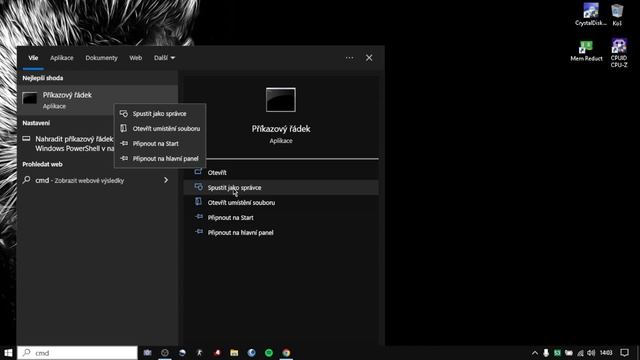Click the magnifier icon next to the cmd web result
The image size is (640, 360).
(x=27, y=180)
